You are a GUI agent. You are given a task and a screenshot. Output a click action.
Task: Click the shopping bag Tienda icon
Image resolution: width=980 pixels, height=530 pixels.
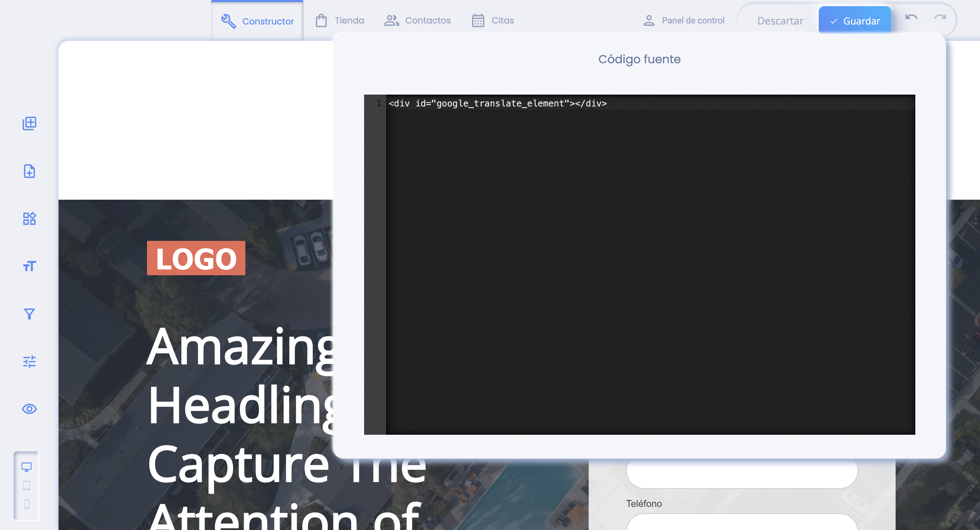(x=321, y=20)
